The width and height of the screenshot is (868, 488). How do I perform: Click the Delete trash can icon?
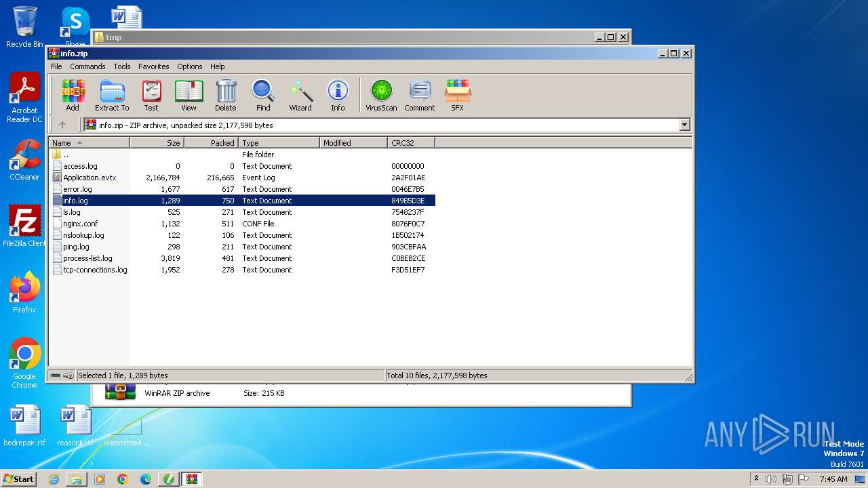(226, 96)
